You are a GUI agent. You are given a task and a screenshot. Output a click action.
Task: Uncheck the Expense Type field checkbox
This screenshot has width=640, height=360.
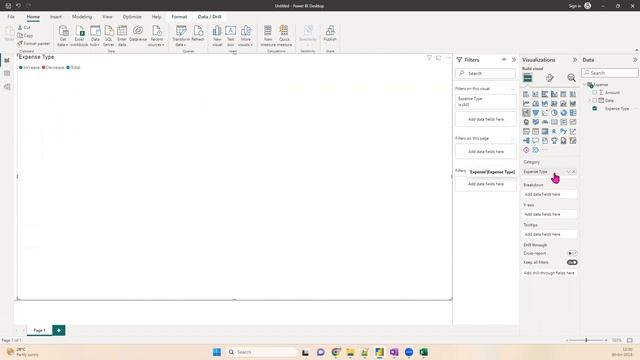[x=595, y=109]
